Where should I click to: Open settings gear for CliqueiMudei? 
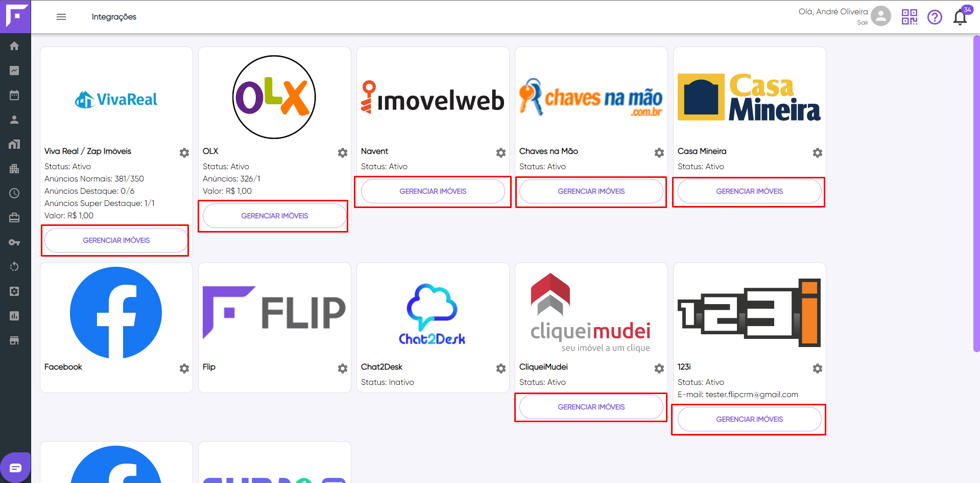659,369
